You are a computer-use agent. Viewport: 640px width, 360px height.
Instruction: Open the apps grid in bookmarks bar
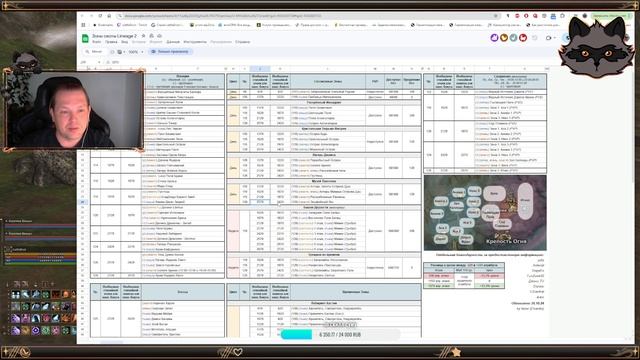[84, 25]
